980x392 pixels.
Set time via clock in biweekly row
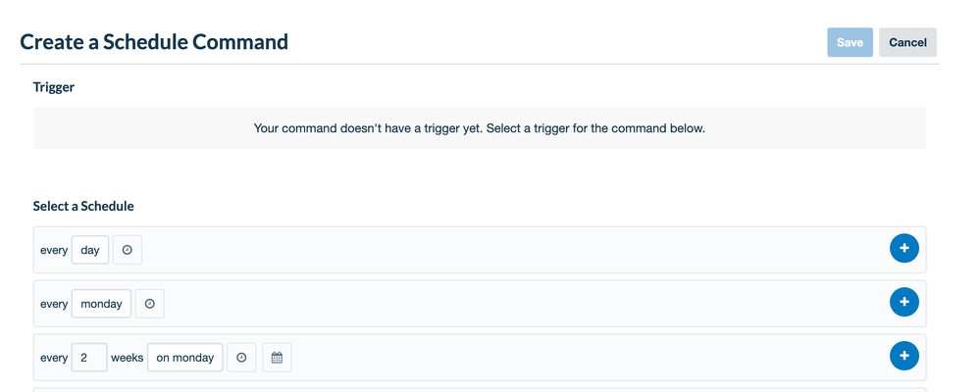click(x=241, y=358)
